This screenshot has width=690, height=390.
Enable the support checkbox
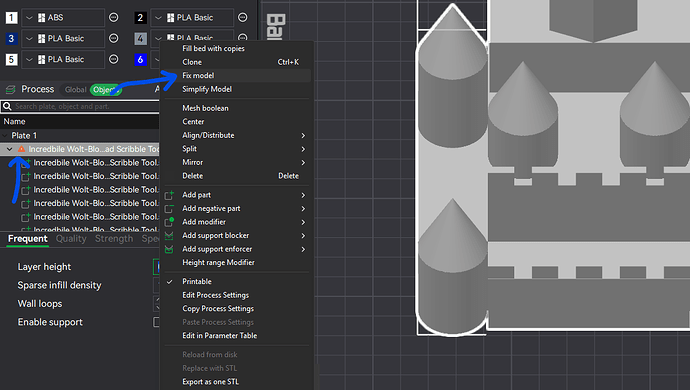[x=156, y=322]
